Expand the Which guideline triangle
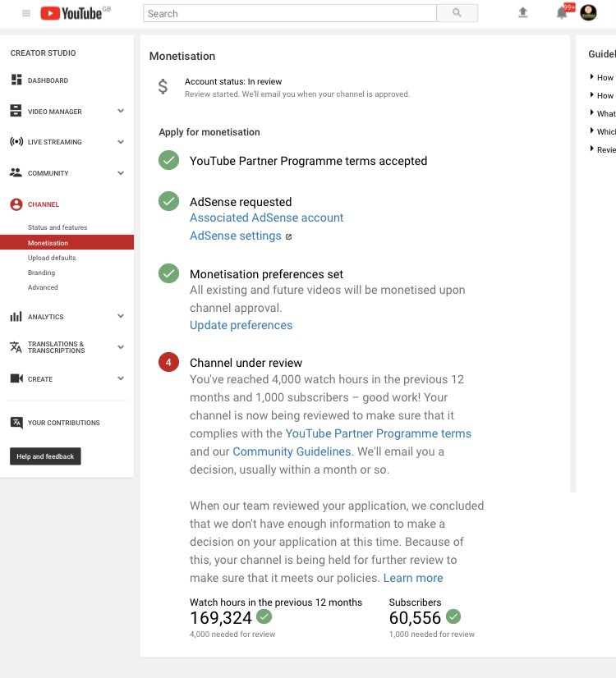 [591, 131]
